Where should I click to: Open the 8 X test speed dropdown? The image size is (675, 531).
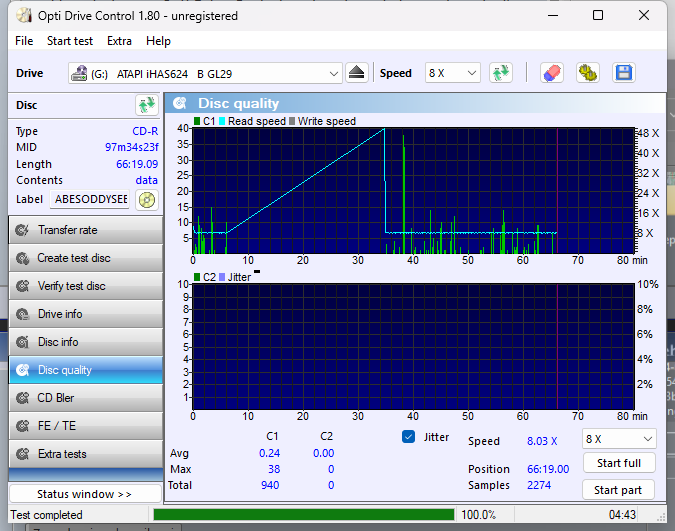point(618,439)
